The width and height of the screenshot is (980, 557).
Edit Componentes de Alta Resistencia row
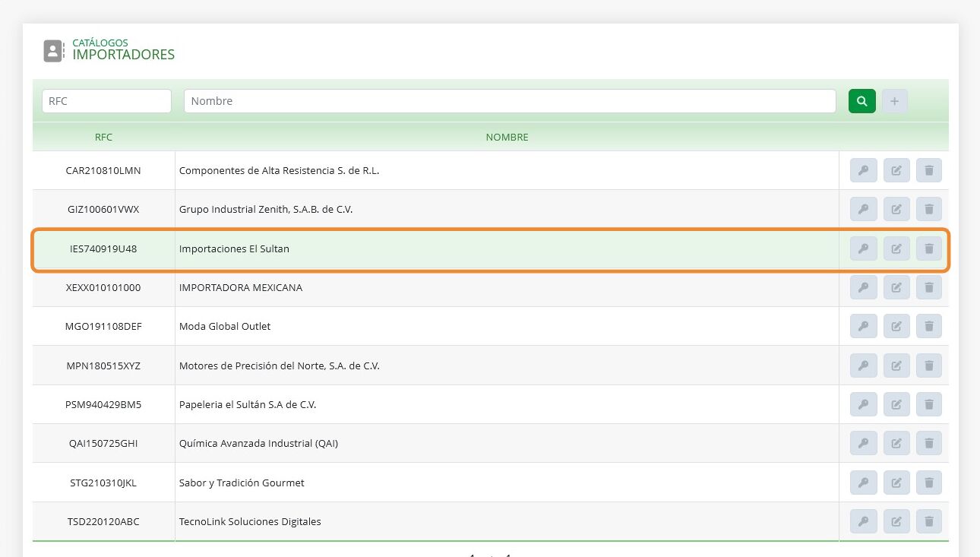896,170
